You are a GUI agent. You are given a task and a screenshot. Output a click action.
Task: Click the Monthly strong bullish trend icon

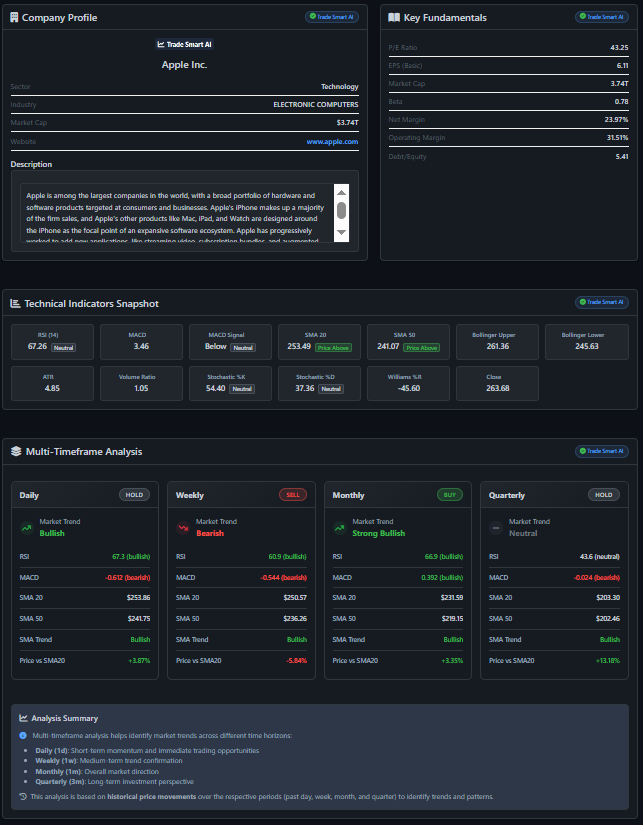point(339,528)
